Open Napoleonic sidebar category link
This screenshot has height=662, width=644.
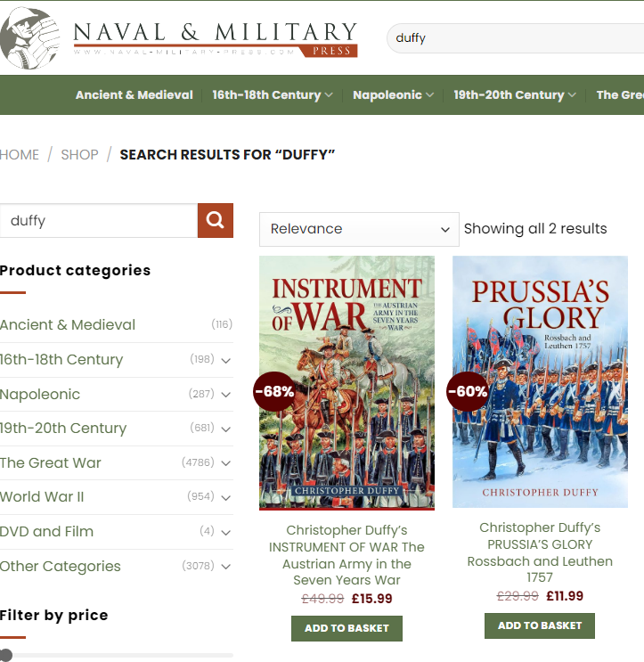[x=40, y=394]
